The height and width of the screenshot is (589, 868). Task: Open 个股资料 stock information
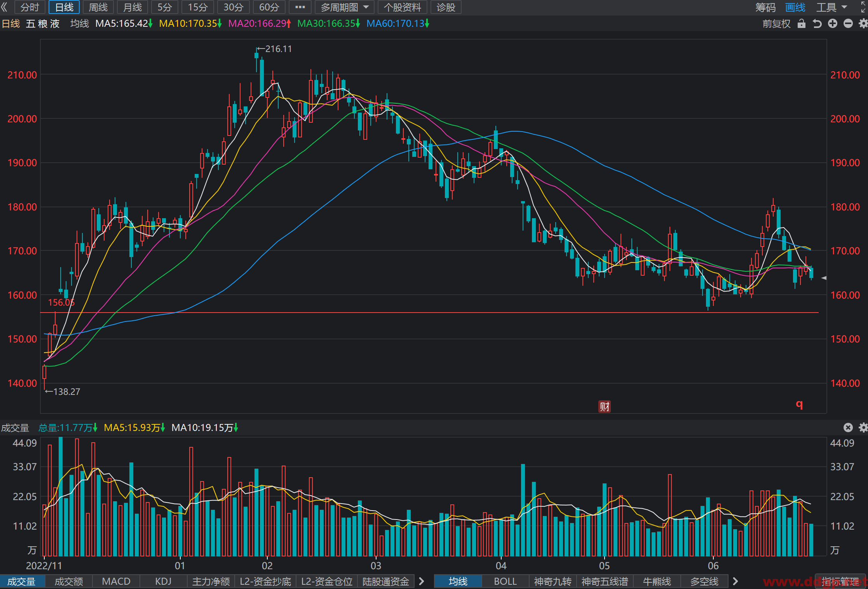(402, 7)
